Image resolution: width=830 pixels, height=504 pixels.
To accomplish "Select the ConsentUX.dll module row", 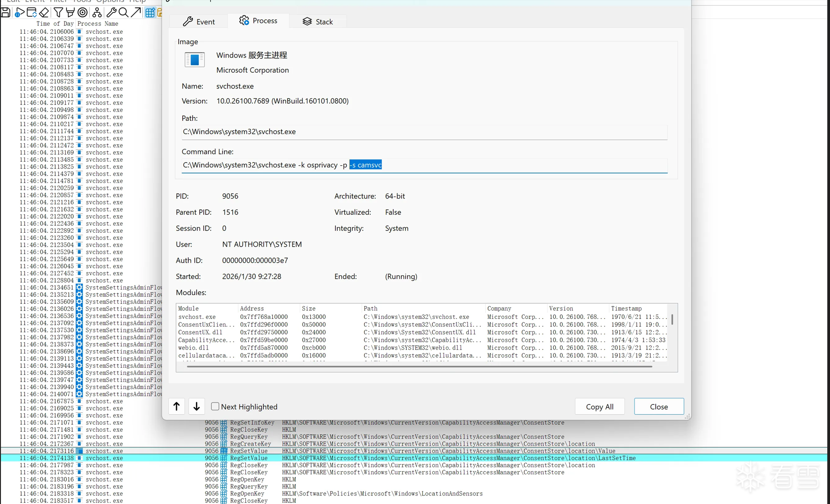I will pyautogui.click(x=422, y=332).
